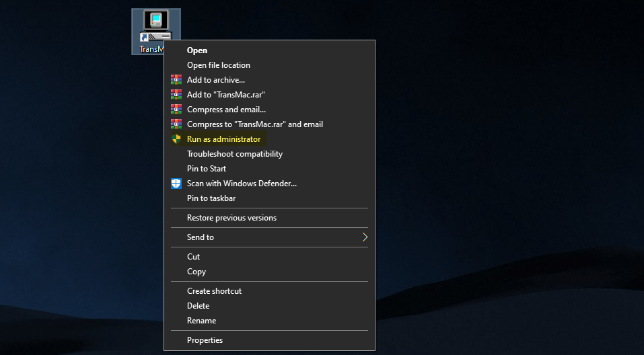
Task: Open the Send to submenu
Action: coord(269,237)
